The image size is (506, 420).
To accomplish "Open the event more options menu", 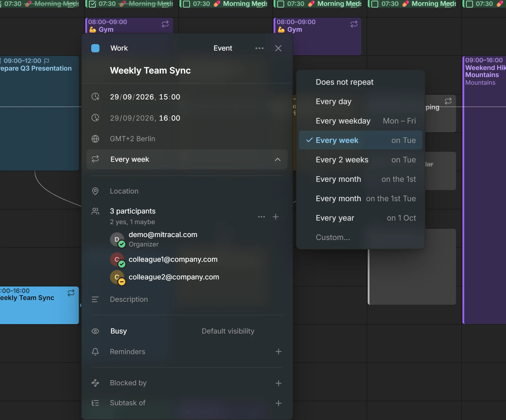I will pyautogui.click(x=259, y=48).
